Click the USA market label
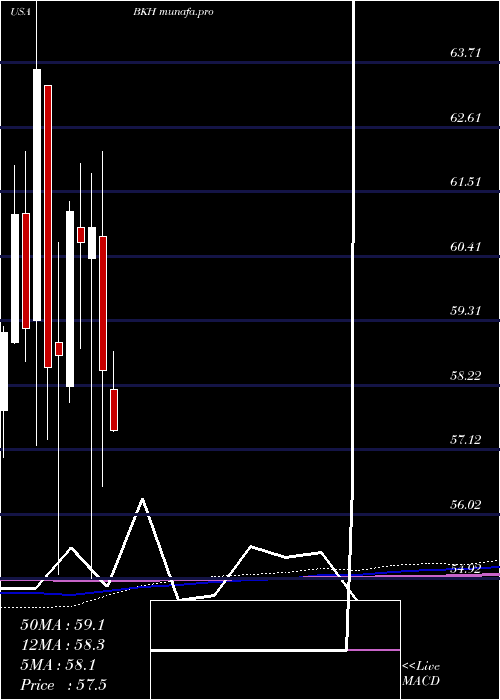 pos(21,12)
